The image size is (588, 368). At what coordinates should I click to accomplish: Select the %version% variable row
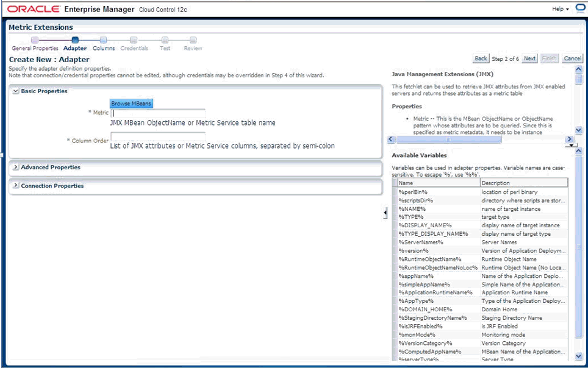pos(480,250)
